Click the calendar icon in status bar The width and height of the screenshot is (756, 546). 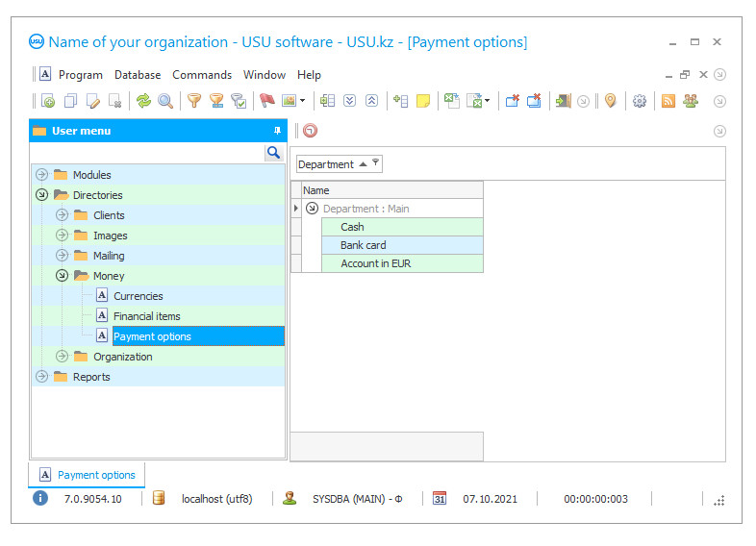click(x=440, y=498)
